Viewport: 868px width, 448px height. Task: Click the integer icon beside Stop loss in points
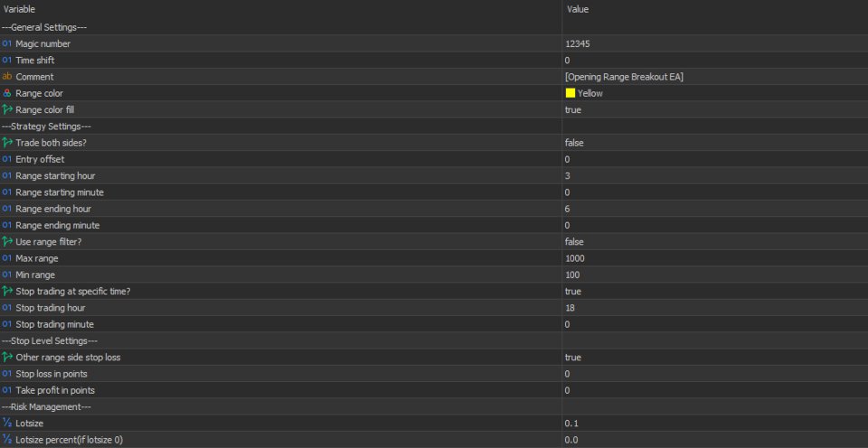click(6, 374)
